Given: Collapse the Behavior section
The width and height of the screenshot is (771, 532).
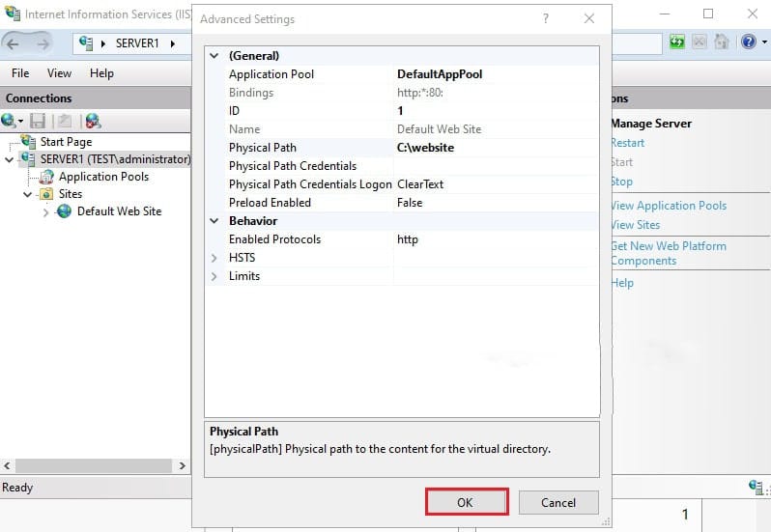Looking at the screenshot, I should tap(214, 220).
